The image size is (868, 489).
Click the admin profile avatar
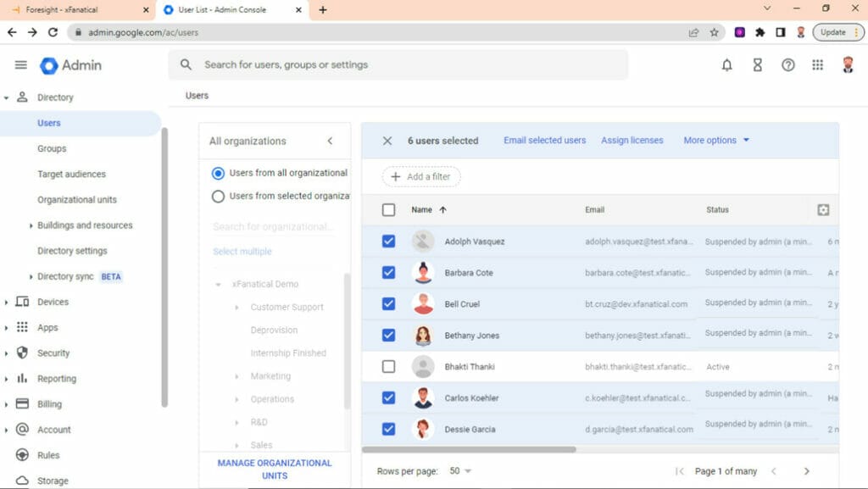(x=847, y=64)
